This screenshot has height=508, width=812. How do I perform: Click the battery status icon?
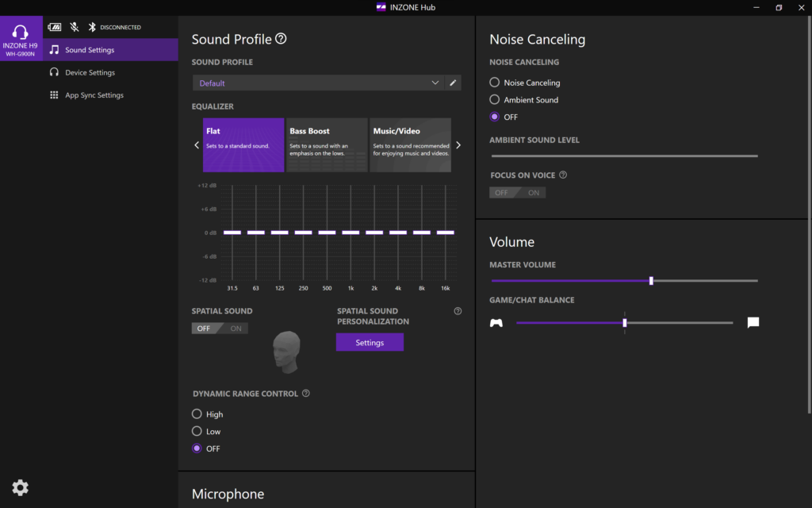[x=55, y=27]
